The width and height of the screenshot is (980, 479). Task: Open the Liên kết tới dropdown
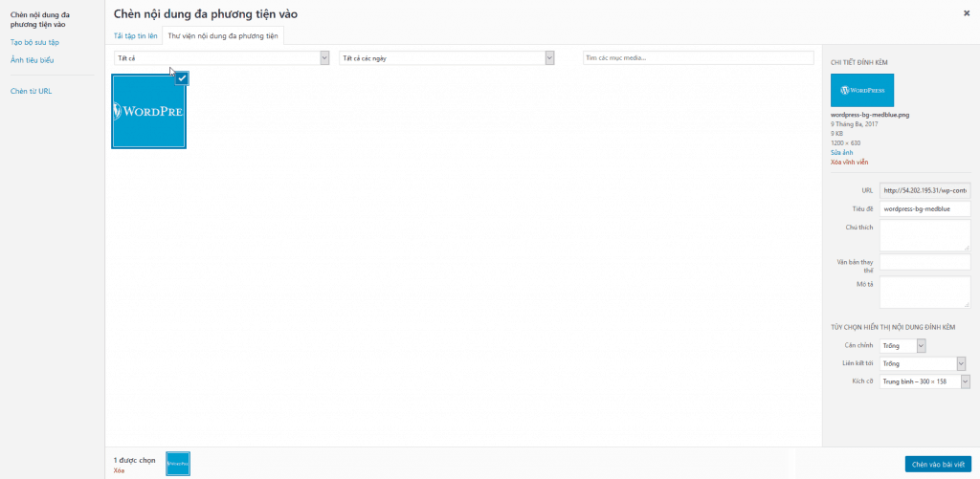click(x=923, y=363)
